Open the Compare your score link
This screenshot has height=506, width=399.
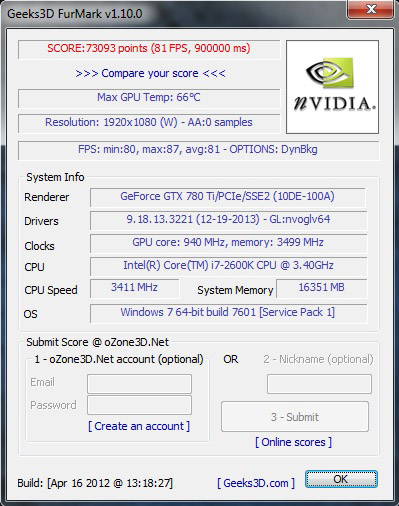[150, 73]
